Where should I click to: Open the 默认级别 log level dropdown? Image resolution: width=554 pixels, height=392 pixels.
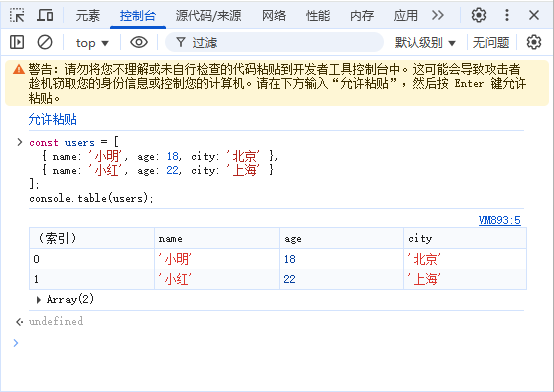click(x=425, y=43)
